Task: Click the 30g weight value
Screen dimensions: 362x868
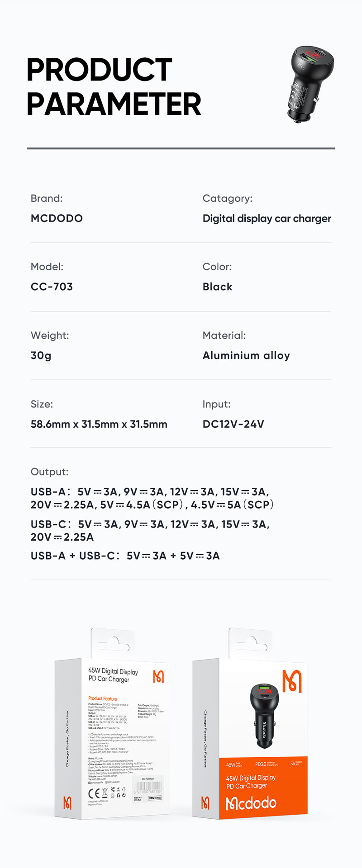Action: pos(41,355)
